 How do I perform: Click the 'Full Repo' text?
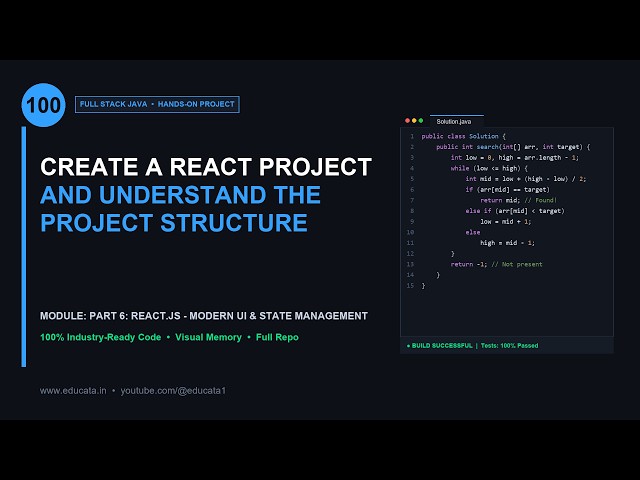pyautogui.click(x=277, y=337)
